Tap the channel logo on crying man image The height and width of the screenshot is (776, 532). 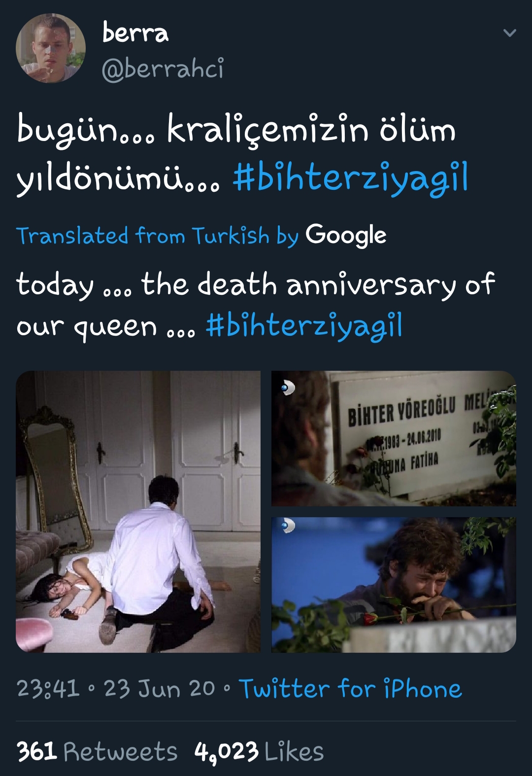pos(287,526)
